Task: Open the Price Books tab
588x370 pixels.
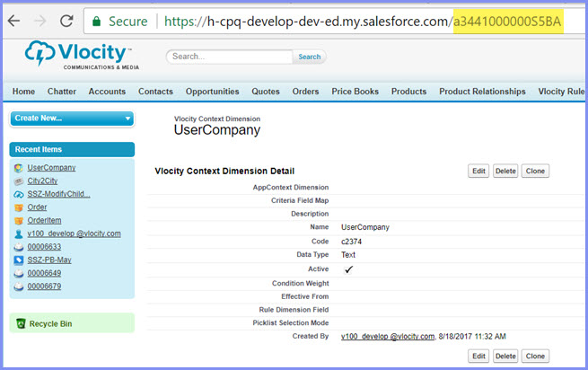Action: coord(355,92)
